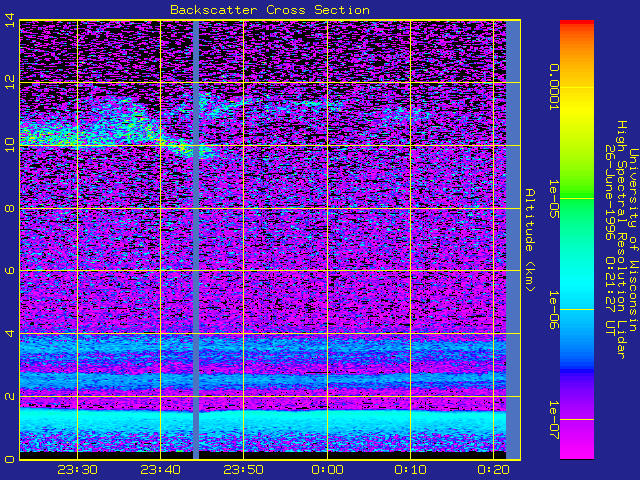Click the 1e-07 color scale label

click(x=554, y=420)
